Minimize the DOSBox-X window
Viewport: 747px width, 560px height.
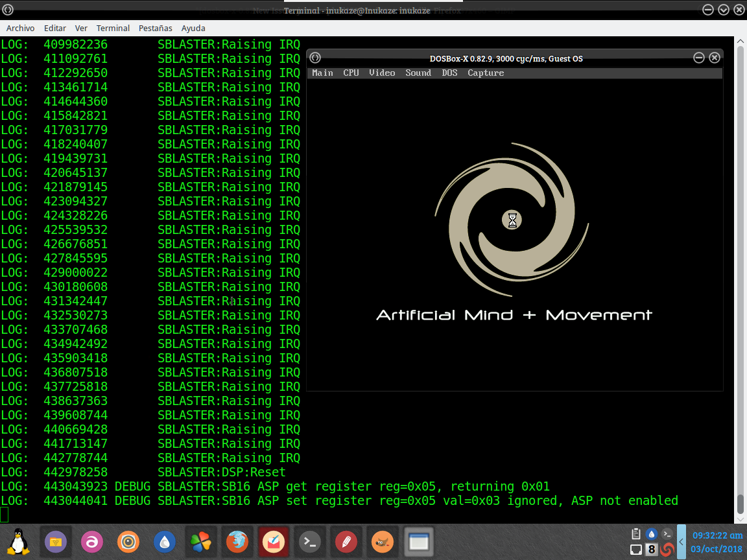[699, 58]
